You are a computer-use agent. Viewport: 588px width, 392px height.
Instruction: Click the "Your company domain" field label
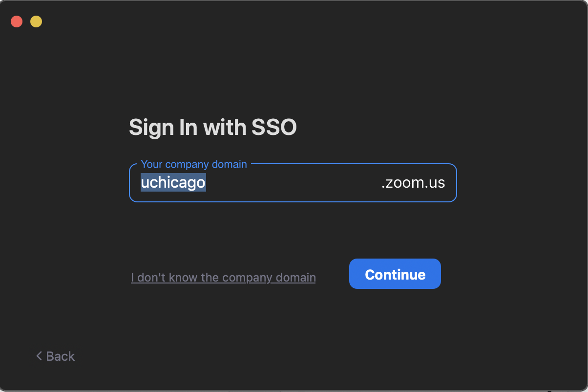pyautogui.click(x=194, y=164)
